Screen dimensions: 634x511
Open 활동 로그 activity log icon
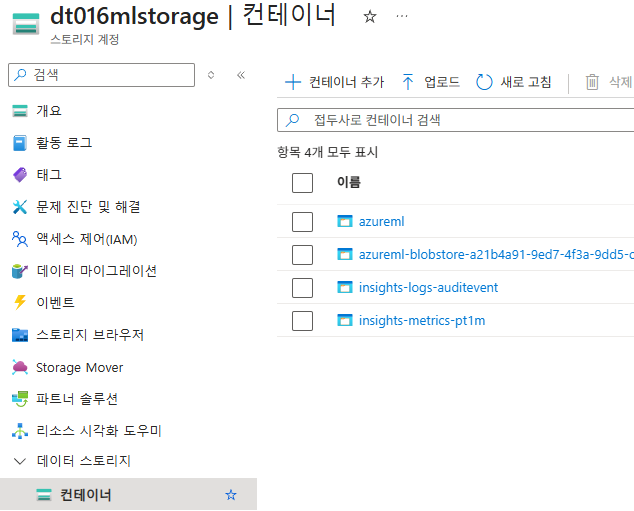click(20, 143)
